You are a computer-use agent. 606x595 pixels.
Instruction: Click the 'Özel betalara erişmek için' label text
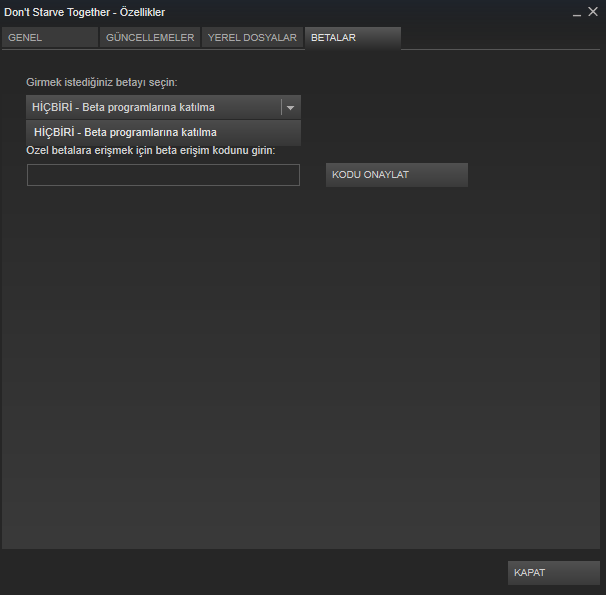(151, 150)
